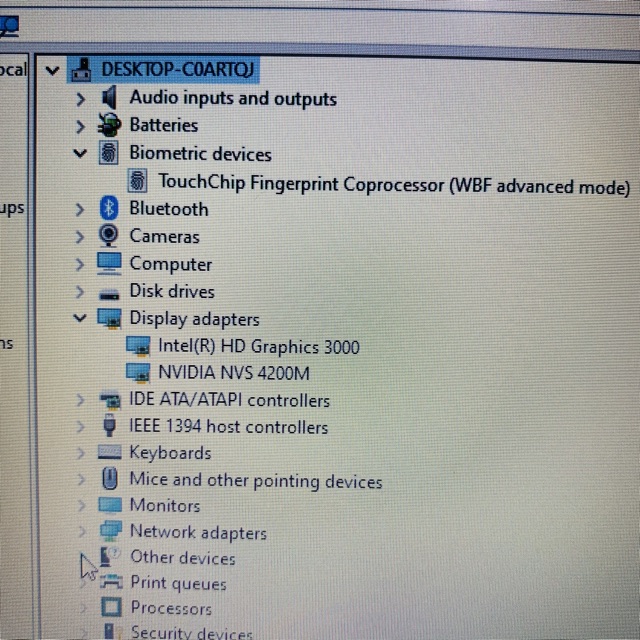640x640 pixels.
Task: Click the Monitors category icon
Action: (x=110, y=505)
